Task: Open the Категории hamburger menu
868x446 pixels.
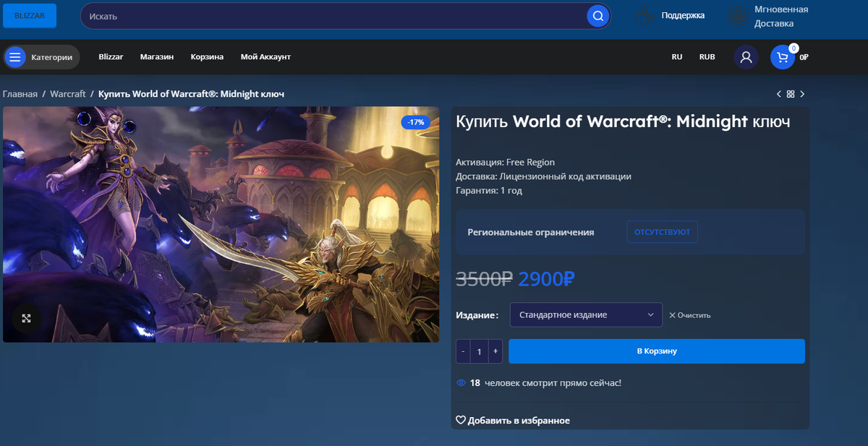Action: click(41, 57)
